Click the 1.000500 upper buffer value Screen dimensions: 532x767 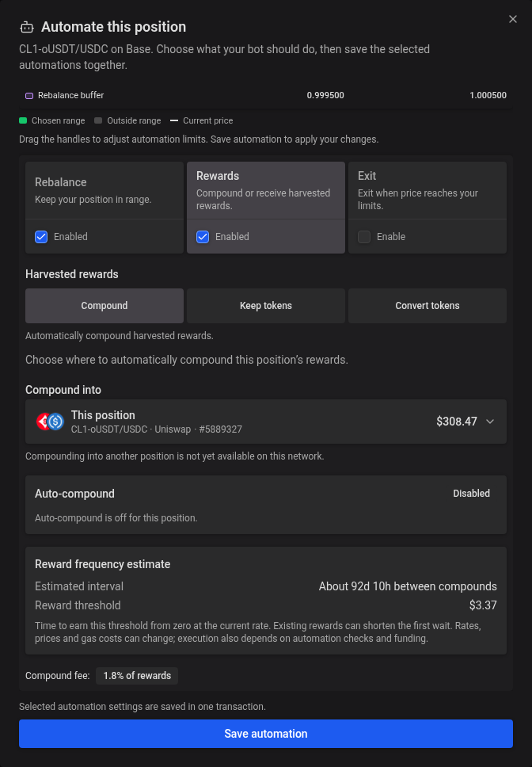488,95
